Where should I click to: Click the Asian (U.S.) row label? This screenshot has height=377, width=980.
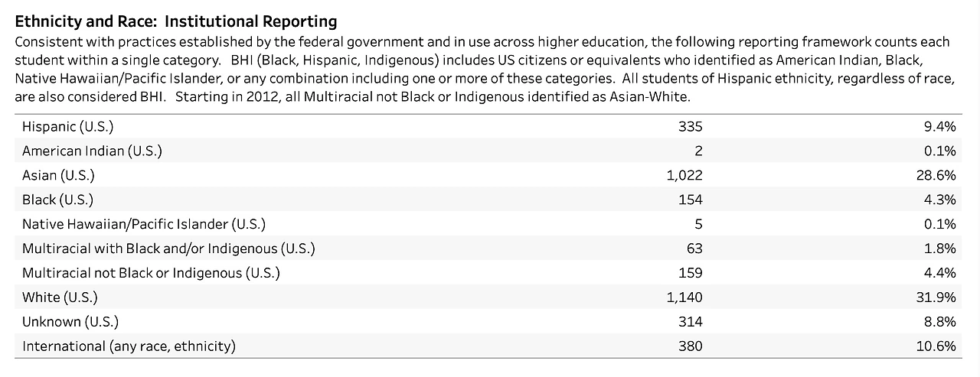tap(58, 176)
